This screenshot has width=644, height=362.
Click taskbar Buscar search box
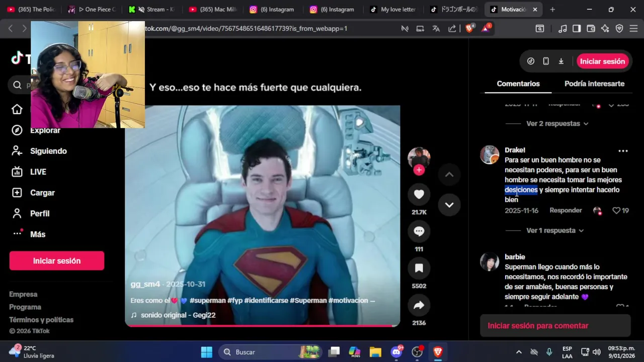[x=272, y=352]
